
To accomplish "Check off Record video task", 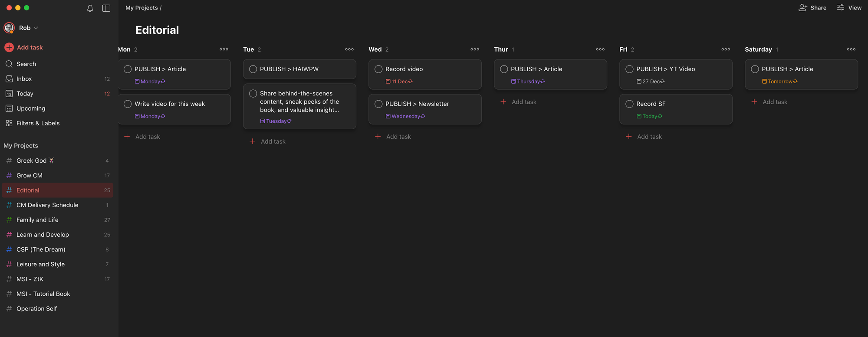I will tap(378, 69).
